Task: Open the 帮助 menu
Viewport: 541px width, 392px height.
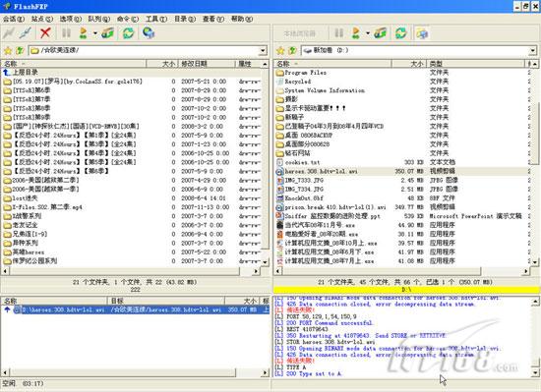Action: (242, 19)
